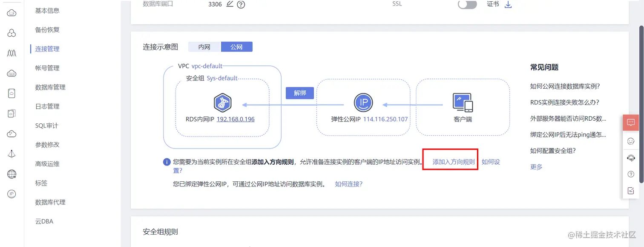Open 基本信息 in the side menu
The height and width of the screenshot is (247, 644).
tap(47, 10)
